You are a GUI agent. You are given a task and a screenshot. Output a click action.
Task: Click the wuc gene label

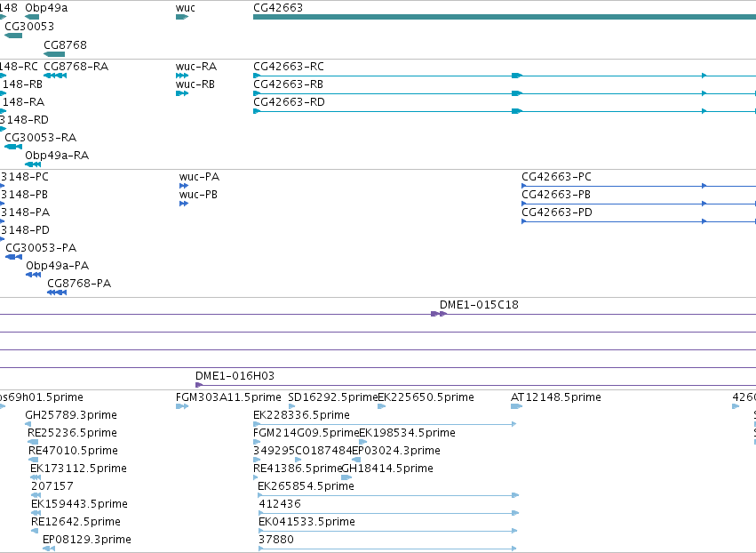185,8
